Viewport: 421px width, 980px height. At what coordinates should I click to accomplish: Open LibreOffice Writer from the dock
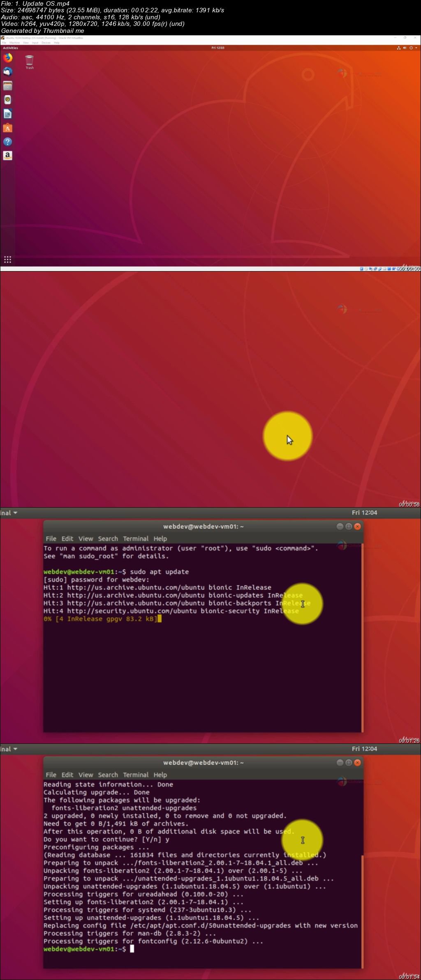[x=7, y=114]
